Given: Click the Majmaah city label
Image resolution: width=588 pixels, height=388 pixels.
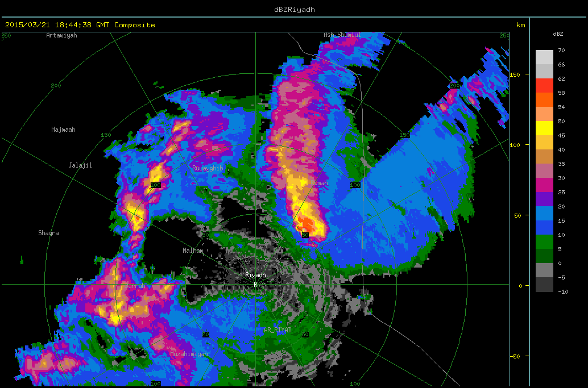Looking at the screenshot, I should [x=63, y=130].
